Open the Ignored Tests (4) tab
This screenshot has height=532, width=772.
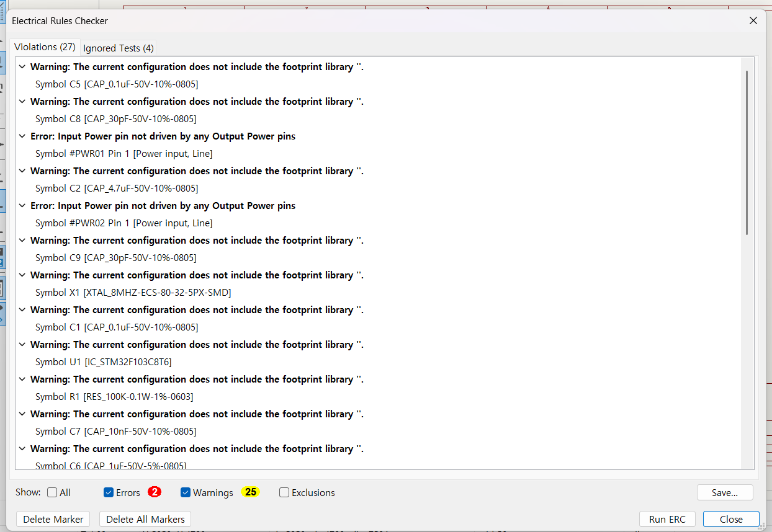(x=118, y=48)
